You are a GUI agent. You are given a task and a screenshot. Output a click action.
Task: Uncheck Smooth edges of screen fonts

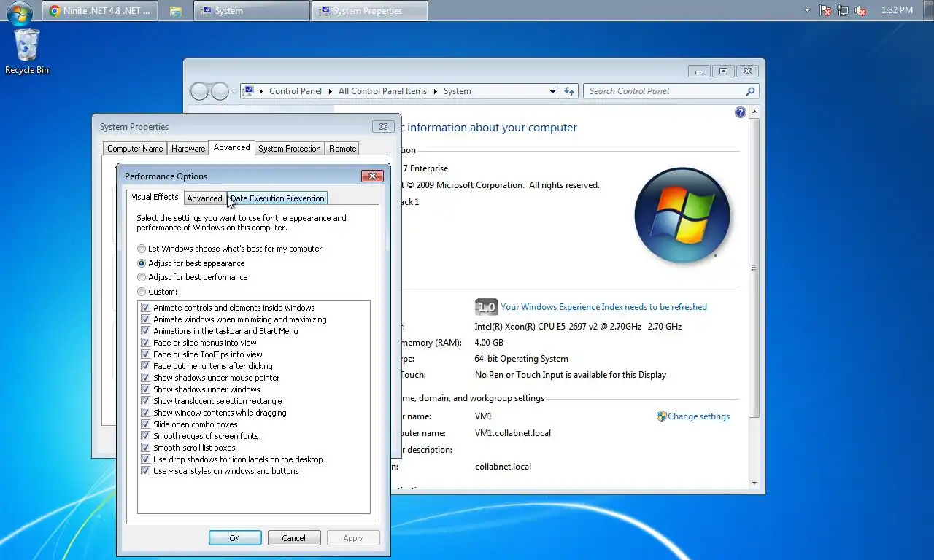click(x=146, y=436)
